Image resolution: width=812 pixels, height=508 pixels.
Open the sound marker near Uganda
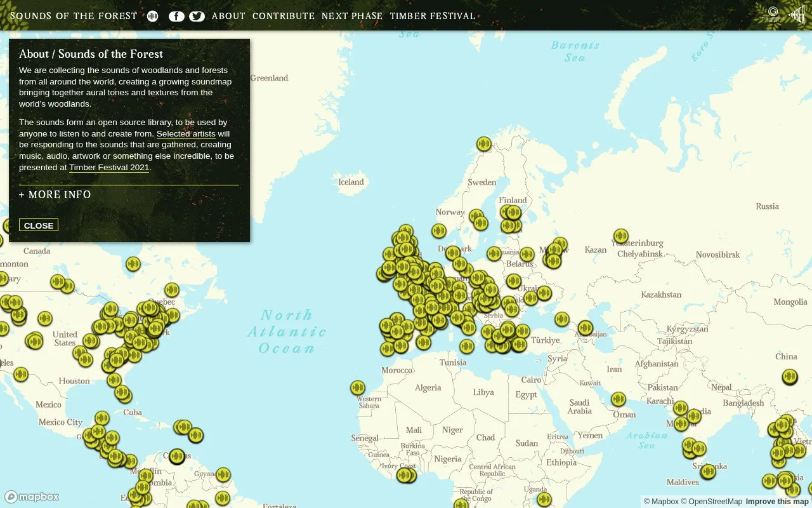[x=544, y=499]
